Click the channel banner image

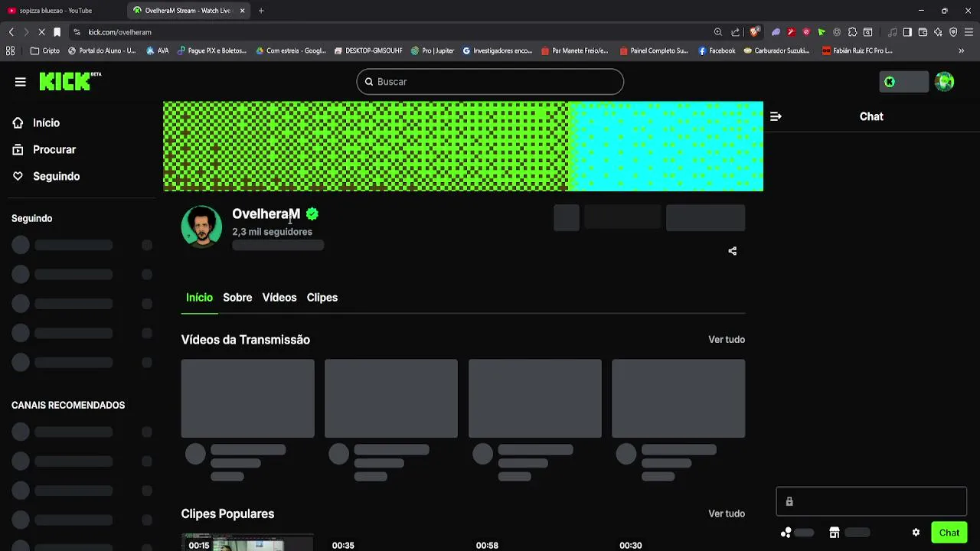463,146
